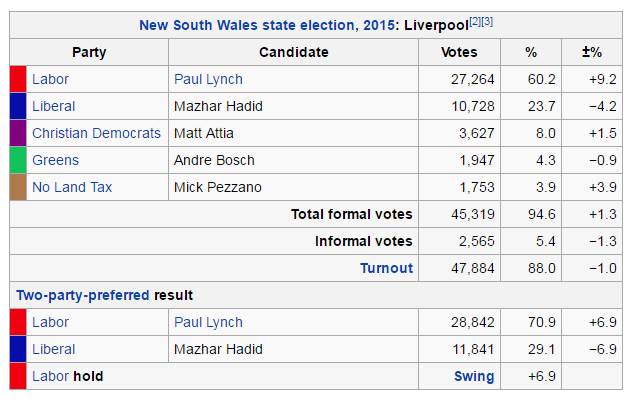The width and height of the screenshot is (629, 402).
Task: Open the Turnout link
Action: (x=386, y=268)
